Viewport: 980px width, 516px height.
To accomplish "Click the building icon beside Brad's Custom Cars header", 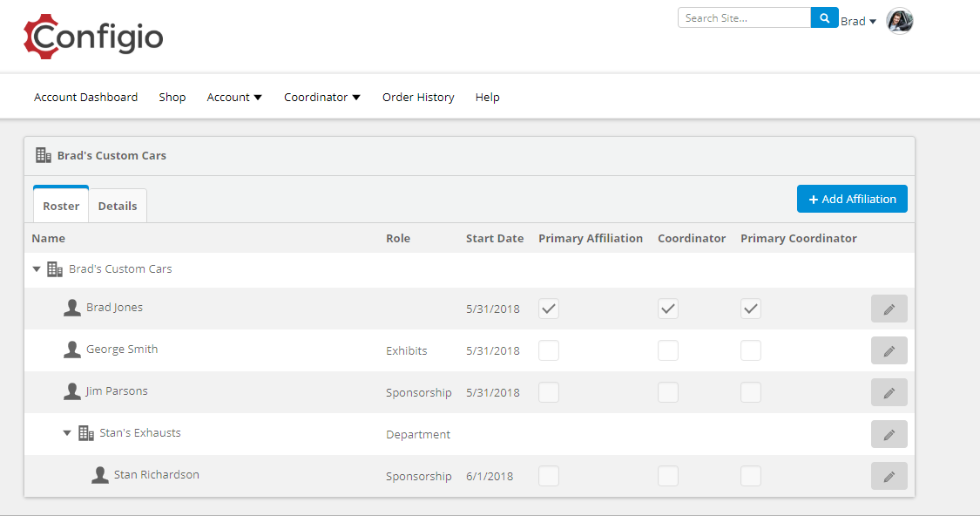I will (43, 154).
